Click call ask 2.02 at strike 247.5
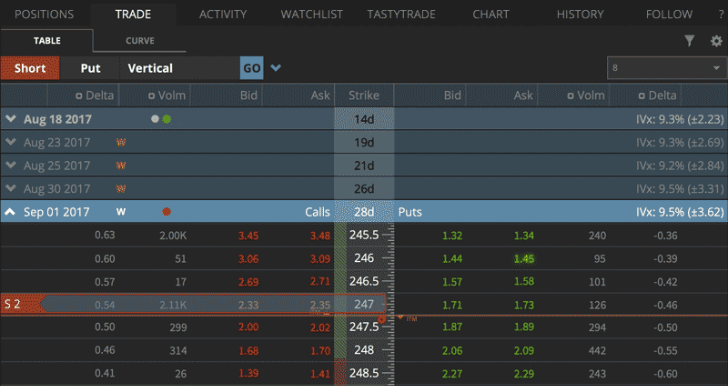Image resolution: width=728 pixels, height=386 pixels. tap(320, 327)
